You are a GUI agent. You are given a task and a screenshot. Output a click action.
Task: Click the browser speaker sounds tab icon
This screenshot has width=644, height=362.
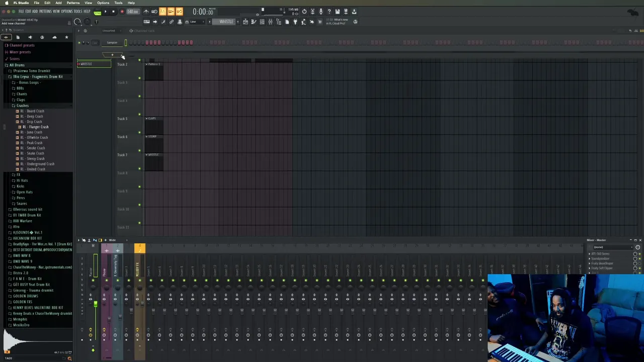(30, 37)
